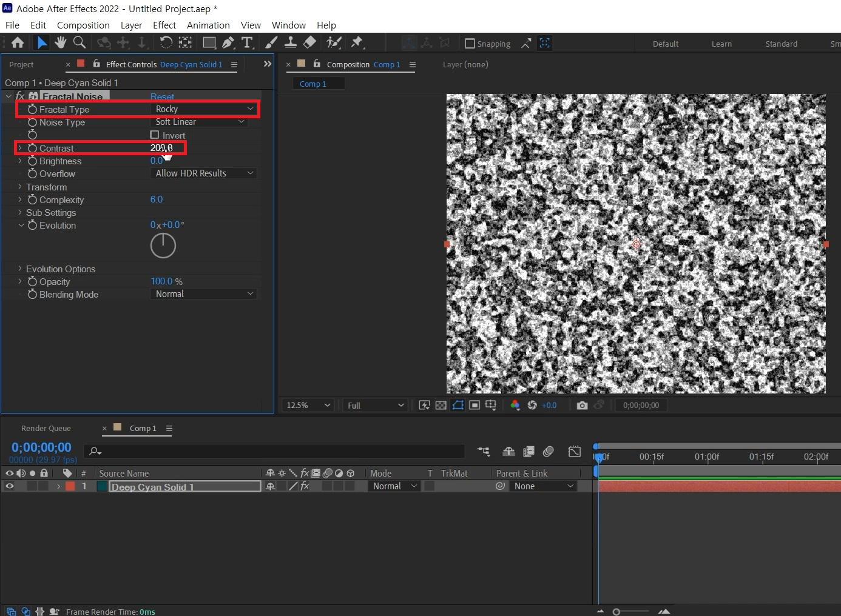The width and height of the screenshot is (841, 616).
Task: Select the Selection (arrow) tool
Action: point(41,42)
